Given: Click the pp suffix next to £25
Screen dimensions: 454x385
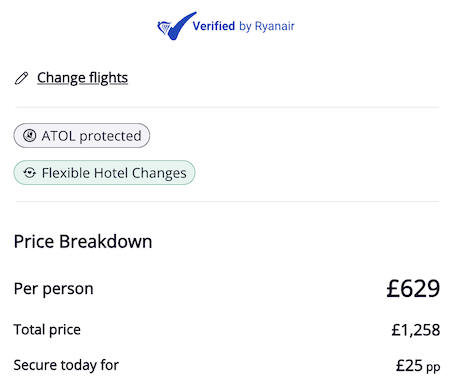Looking at the screenshot, I should (x=433, y=367).
